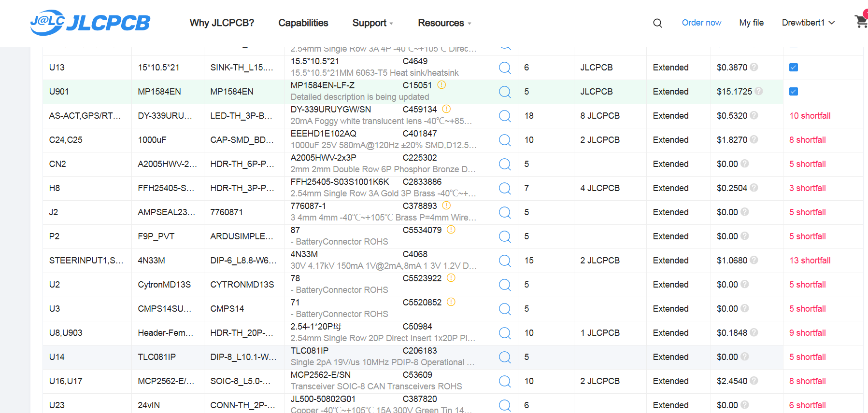Search parts for J2 AMPSEAL row

[505, 212]
